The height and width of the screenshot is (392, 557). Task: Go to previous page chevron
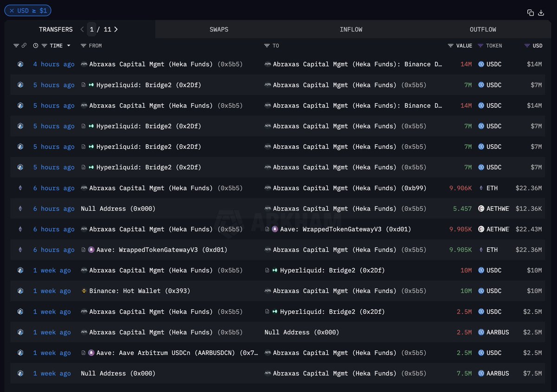tap(82, 29)
